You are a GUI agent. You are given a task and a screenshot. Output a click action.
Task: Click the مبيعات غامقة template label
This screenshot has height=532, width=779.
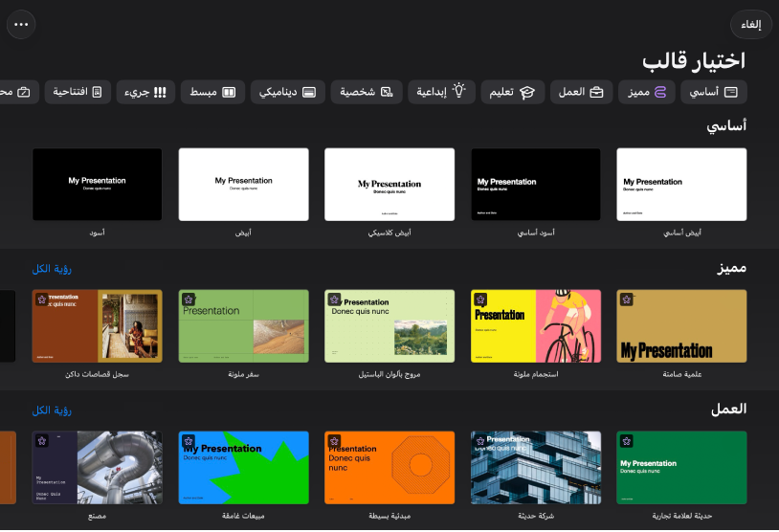(243, 516)
